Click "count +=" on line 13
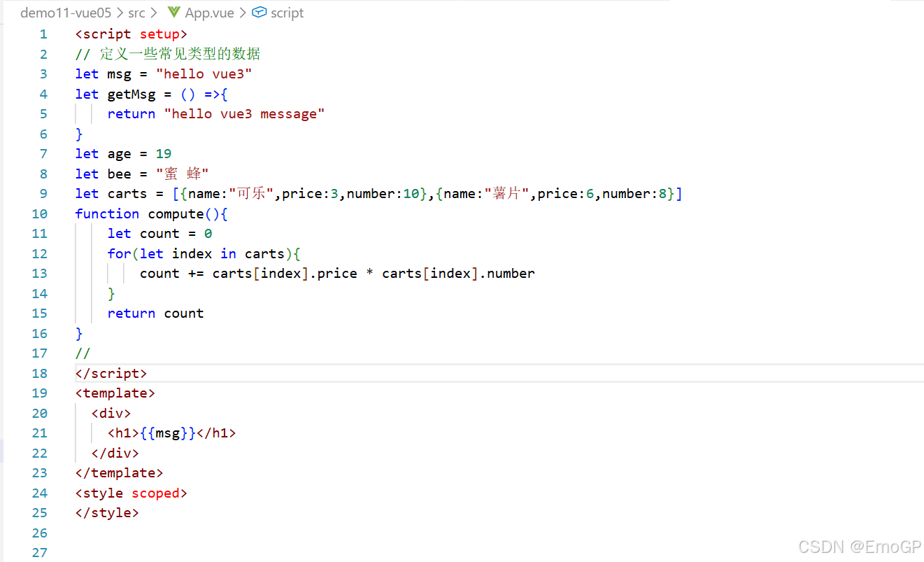The height and width of the screenshot is (562, 924). pyautogui.click(x=172, y=274)
